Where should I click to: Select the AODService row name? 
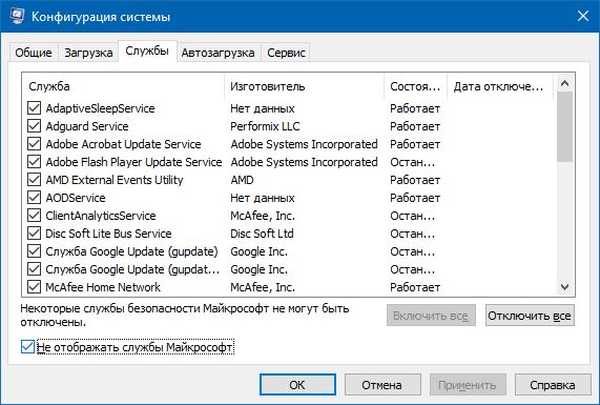[x=75, y=198]
